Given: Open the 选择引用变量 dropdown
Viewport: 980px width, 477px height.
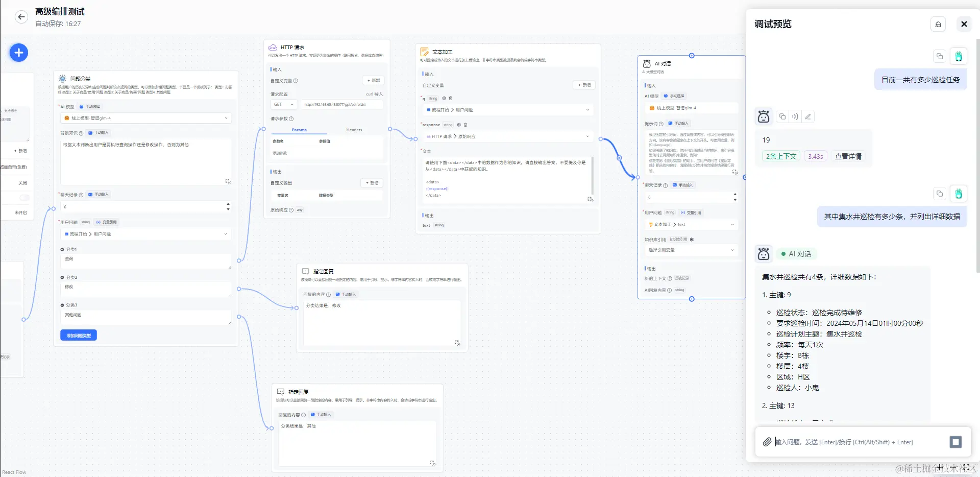Looking at the screenshot, I should [691, 250].
